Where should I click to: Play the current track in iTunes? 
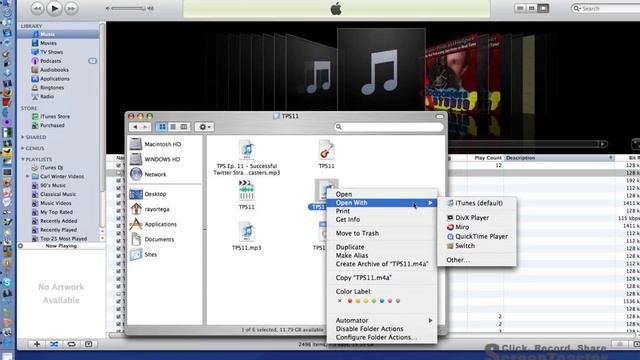54,8
